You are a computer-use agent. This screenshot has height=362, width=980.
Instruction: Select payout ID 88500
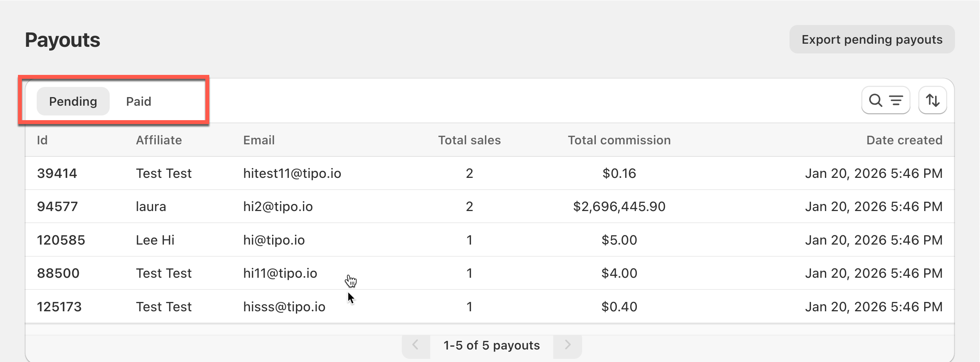click(58, 273)
